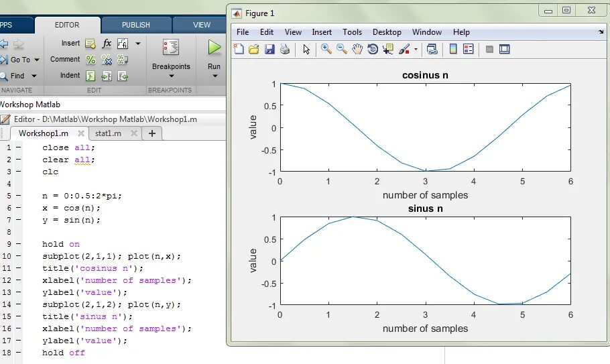
Task: Maximize the Figure 1 window
Action: coord(566,11)
